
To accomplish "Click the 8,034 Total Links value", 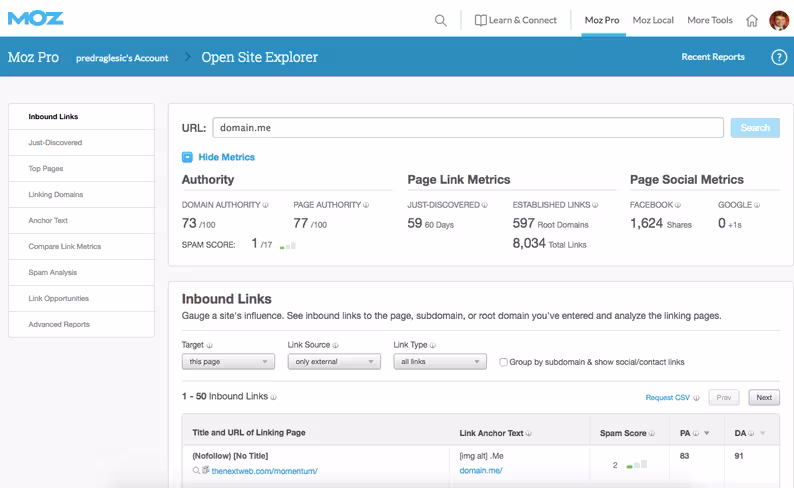I will (549, 243).
